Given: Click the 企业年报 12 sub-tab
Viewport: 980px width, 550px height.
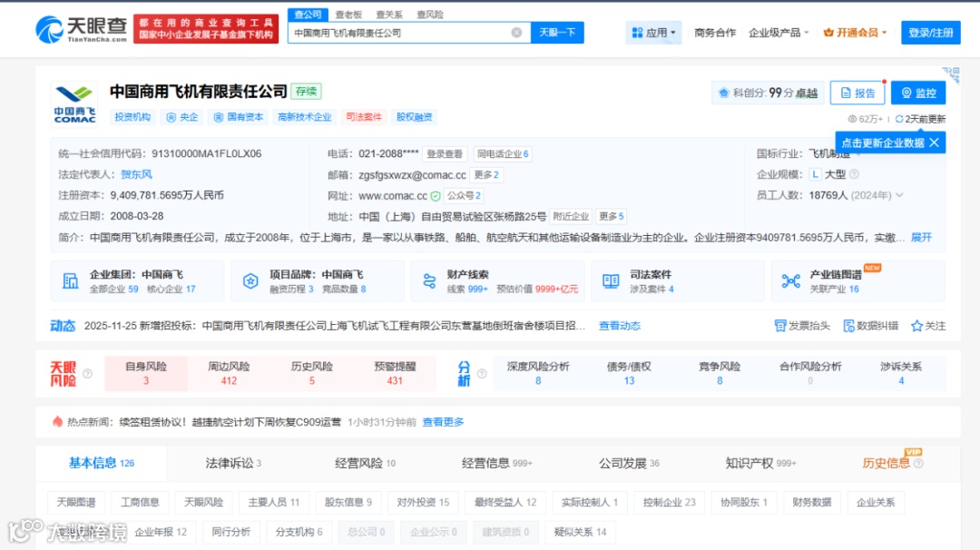Looking at the screenshot, I should coord(161,532).
